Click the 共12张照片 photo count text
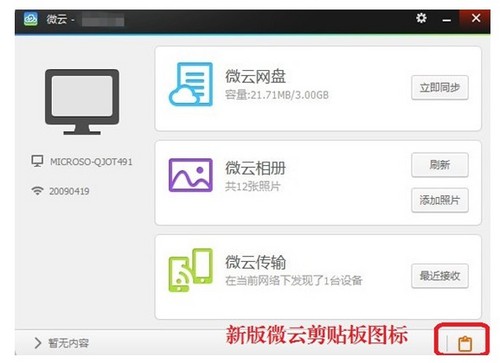 [253, 186]
